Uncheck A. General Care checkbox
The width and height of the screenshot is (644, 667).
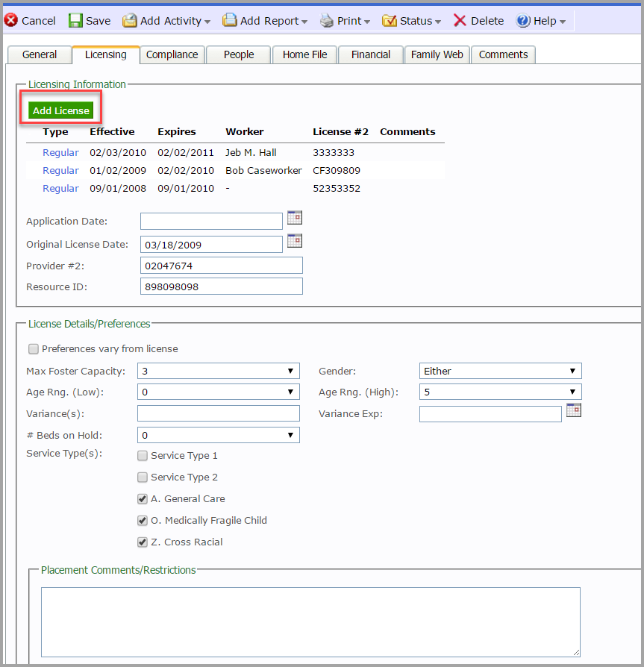coord(143,498)
